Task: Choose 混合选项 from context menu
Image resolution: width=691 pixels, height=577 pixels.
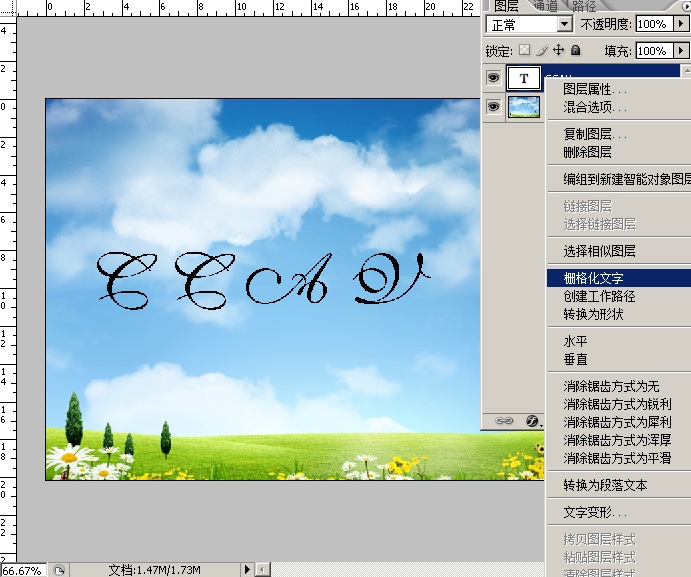Action: [594, 107]
